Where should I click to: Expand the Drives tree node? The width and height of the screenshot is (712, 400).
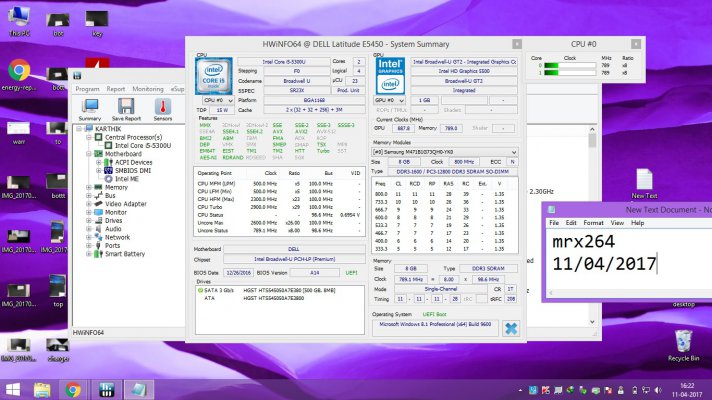pos(89,221)
